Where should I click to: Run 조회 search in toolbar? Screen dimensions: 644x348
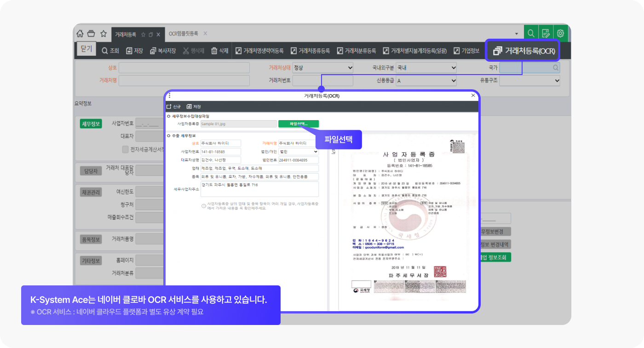click(110, 51)
